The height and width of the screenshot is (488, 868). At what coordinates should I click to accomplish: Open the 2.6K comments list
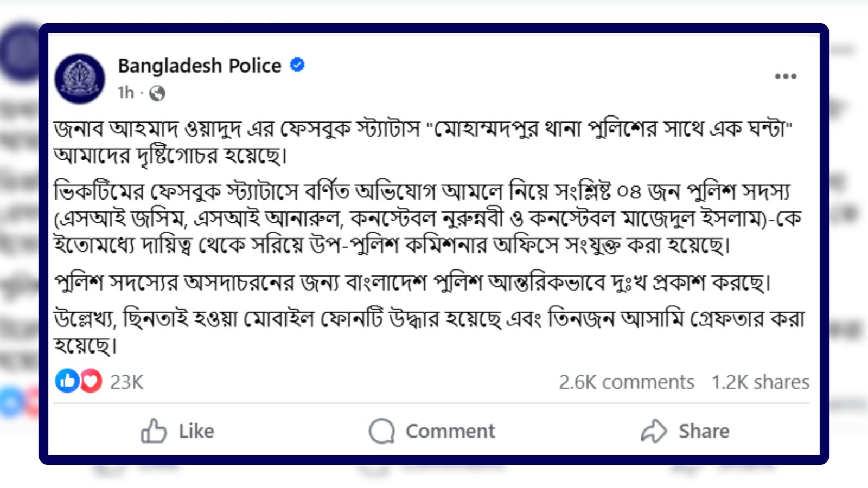pyautogui.click(x=627, y=382)
